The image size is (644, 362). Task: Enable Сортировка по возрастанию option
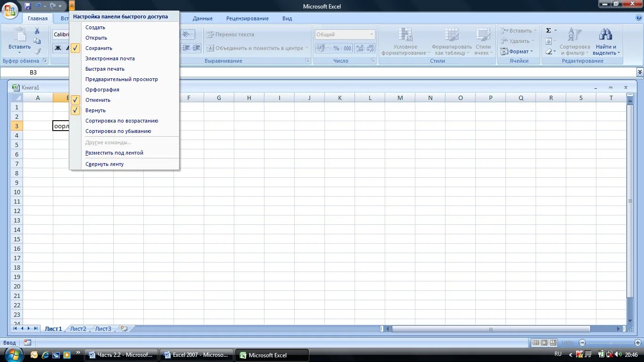point(124,121)
